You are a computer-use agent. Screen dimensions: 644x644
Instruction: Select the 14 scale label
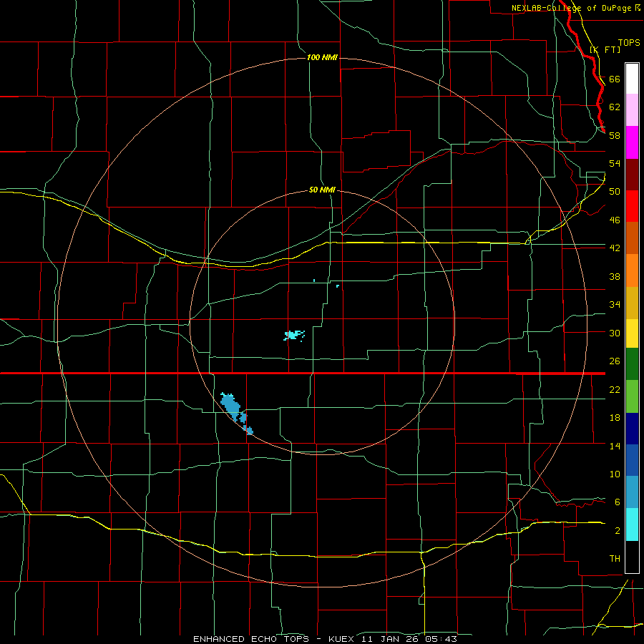[615, 446]
